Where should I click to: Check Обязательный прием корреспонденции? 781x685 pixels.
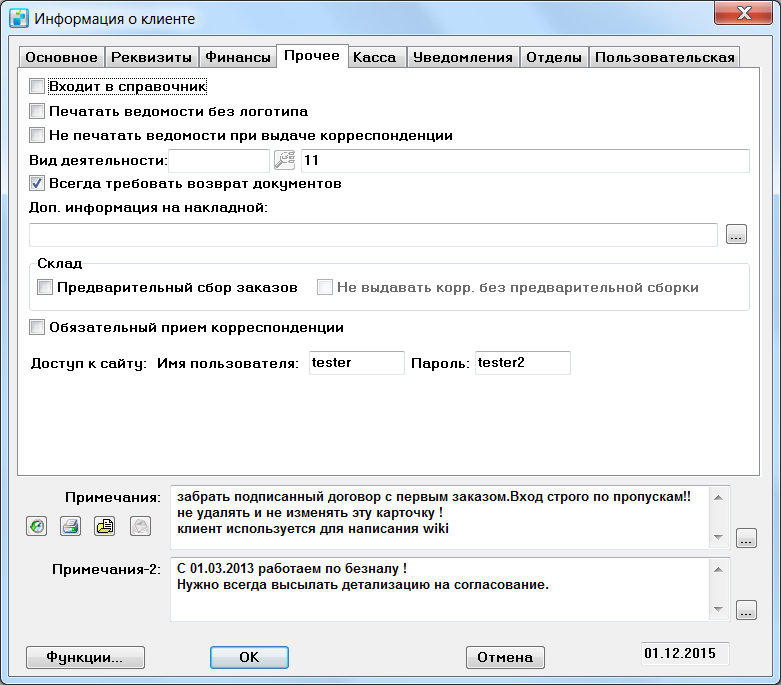tap(37, 327)
